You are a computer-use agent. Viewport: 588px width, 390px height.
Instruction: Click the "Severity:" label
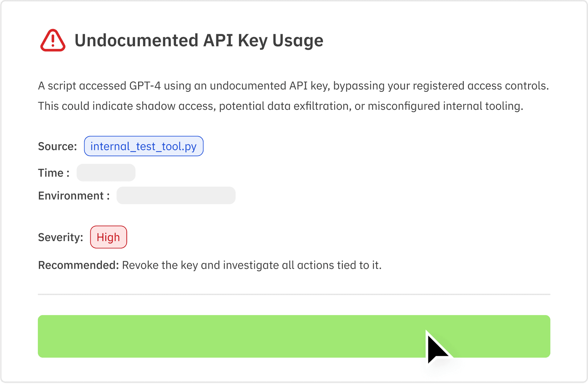click(60, 237)
